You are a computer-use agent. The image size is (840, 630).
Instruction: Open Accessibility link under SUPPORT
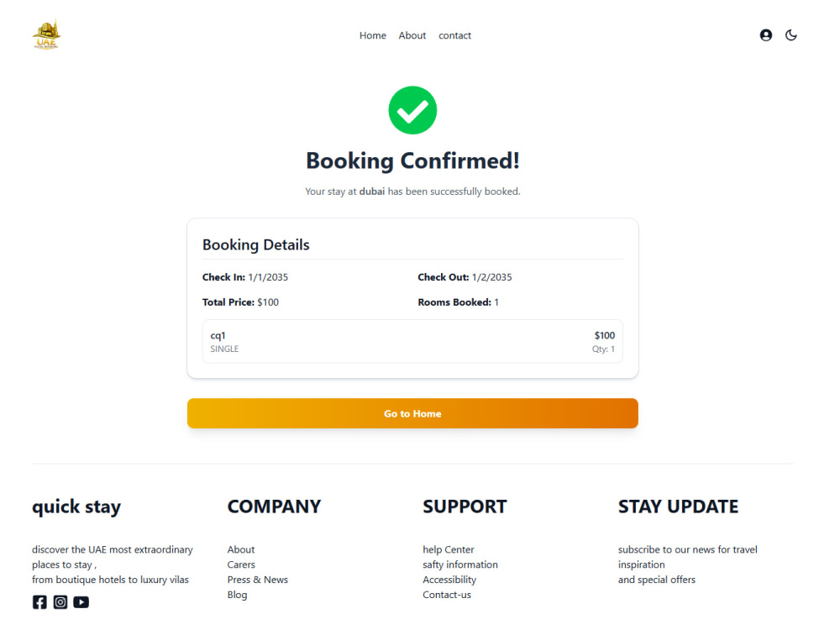449,580
